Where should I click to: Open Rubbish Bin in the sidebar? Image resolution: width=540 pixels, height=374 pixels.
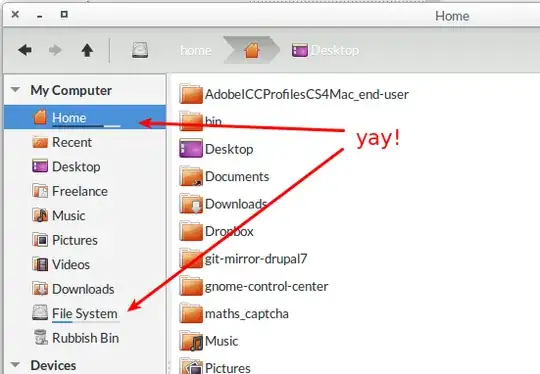tap(85, 338)
